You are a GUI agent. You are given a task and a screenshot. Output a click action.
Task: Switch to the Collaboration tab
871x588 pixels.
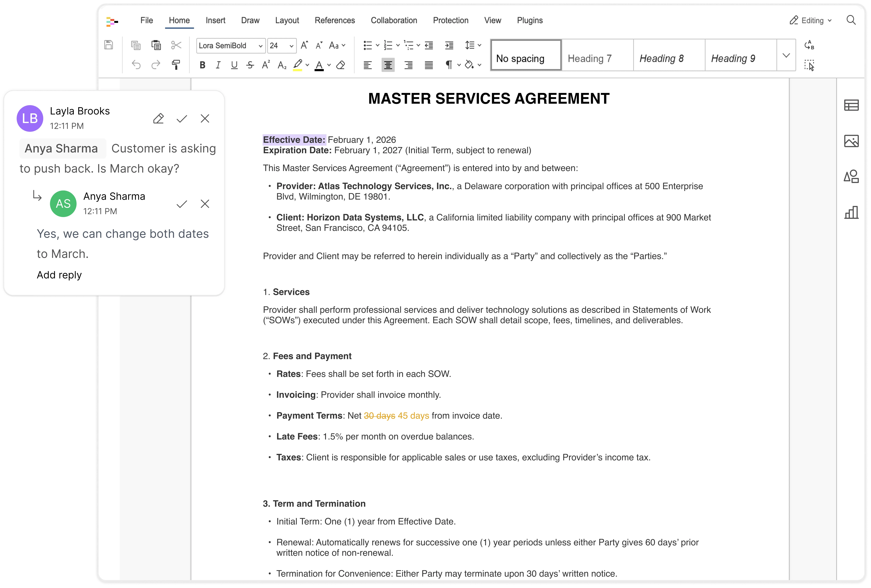tap(394, 20)
